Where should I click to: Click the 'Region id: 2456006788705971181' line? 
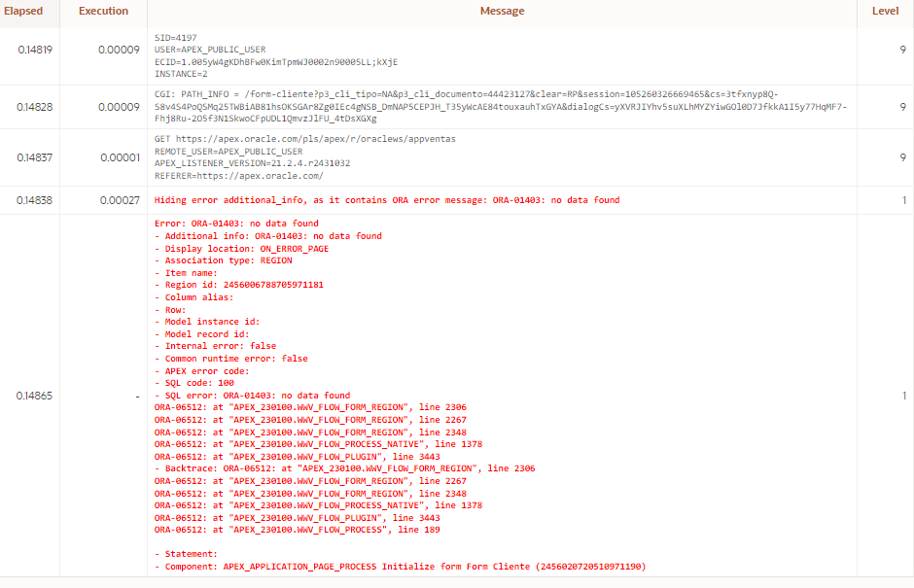[238, 285]
